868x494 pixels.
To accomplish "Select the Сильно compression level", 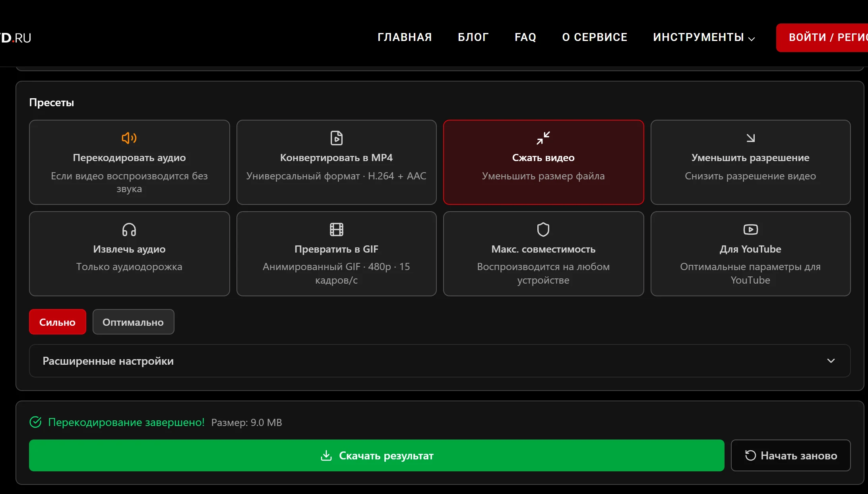I will [58, 322].
